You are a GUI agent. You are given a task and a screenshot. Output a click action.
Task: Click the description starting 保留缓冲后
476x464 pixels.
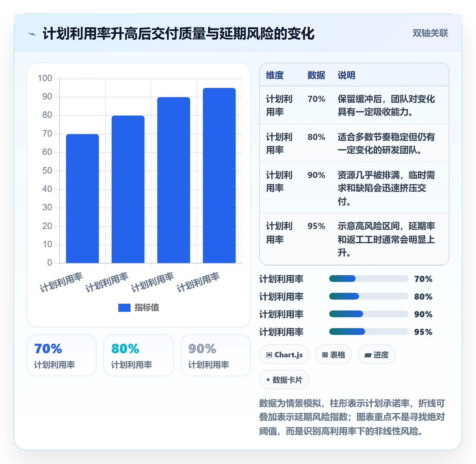[x=386, y=105]
